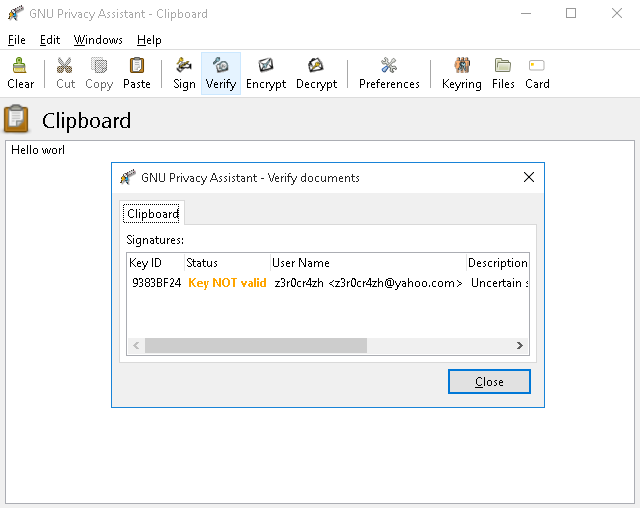This screenshot has height=508, width=640.
Task: Click the 'Uncertain' description cell
Action: 499,283
